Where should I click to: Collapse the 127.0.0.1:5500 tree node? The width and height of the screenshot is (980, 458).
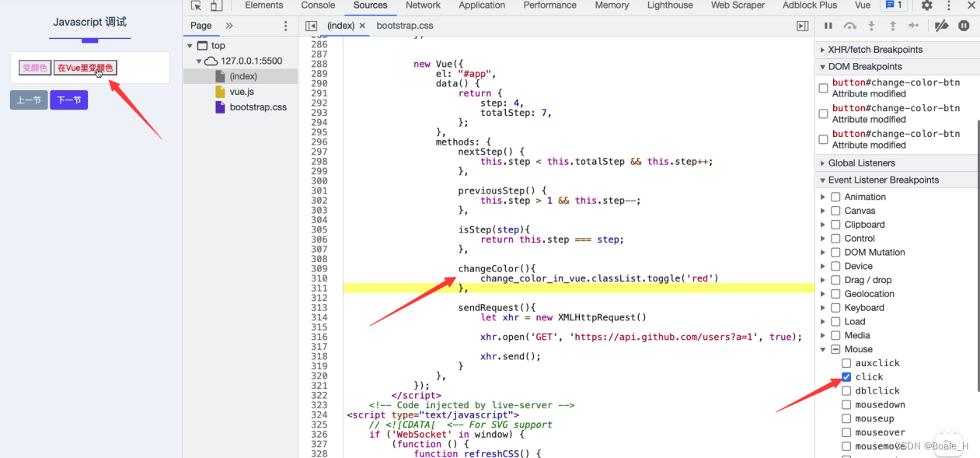click(199, 61)
